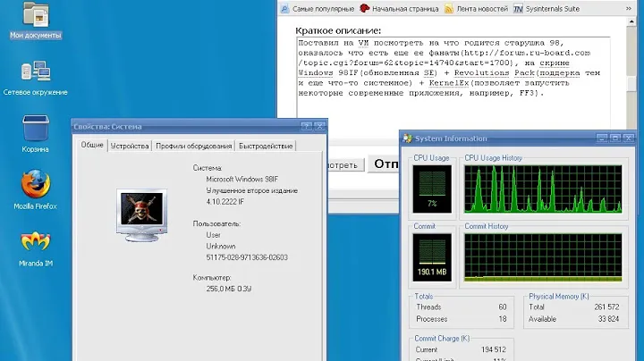Click the System Information title bar icon

tap(408, 139)
